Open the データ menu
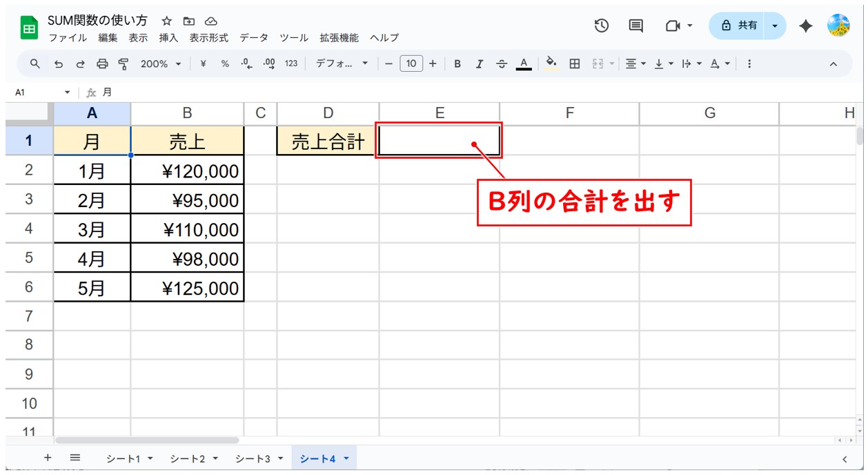This screenshot has width=868, height=475. 253,38
